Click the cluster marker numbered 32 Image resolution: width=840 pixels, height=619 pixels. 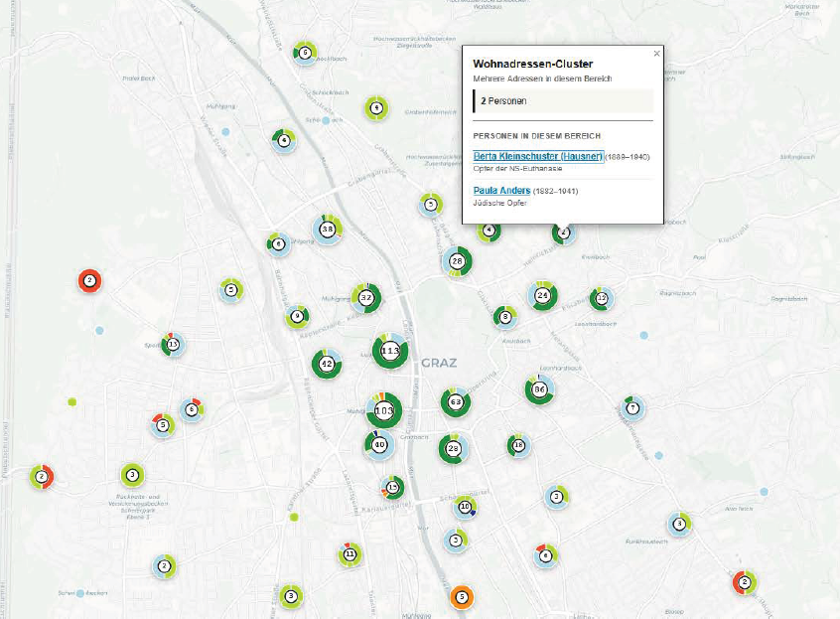(366, 297)
